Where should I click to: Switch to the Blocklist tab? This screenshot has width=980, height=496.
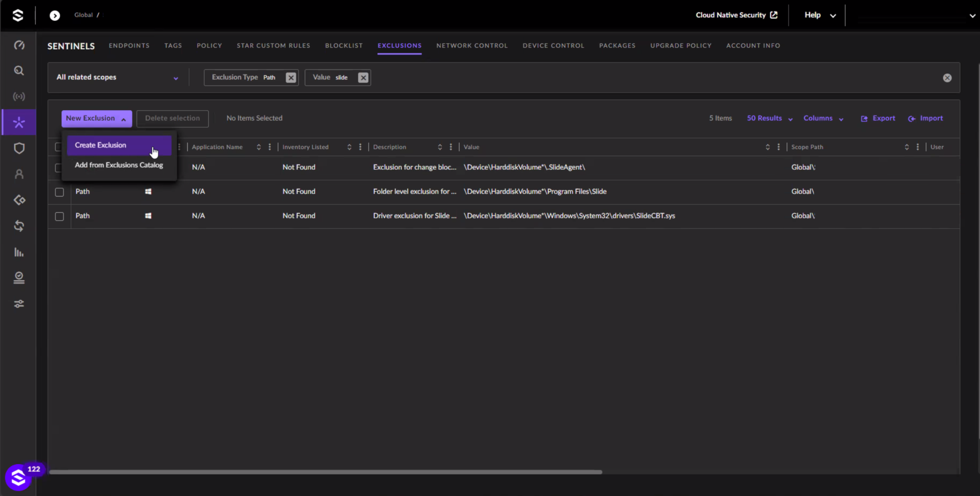344,46
